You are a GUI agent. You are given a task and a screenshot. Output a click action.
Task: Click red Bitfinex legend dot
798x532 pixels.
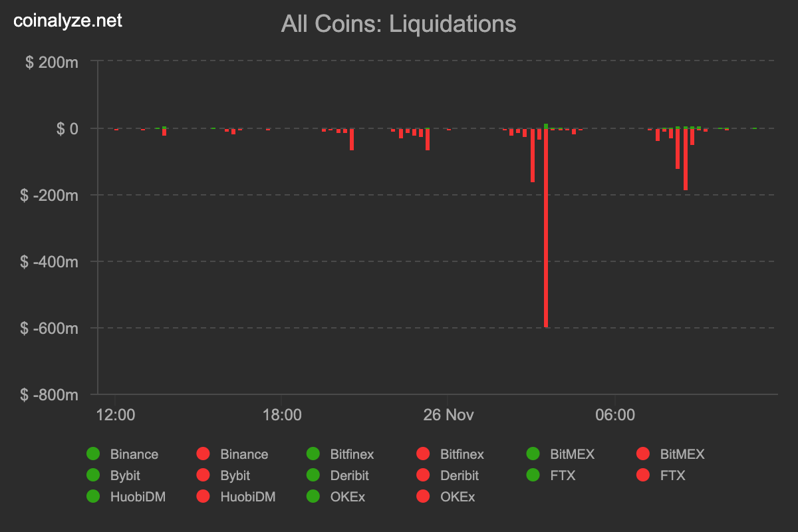tap(423, 454)
